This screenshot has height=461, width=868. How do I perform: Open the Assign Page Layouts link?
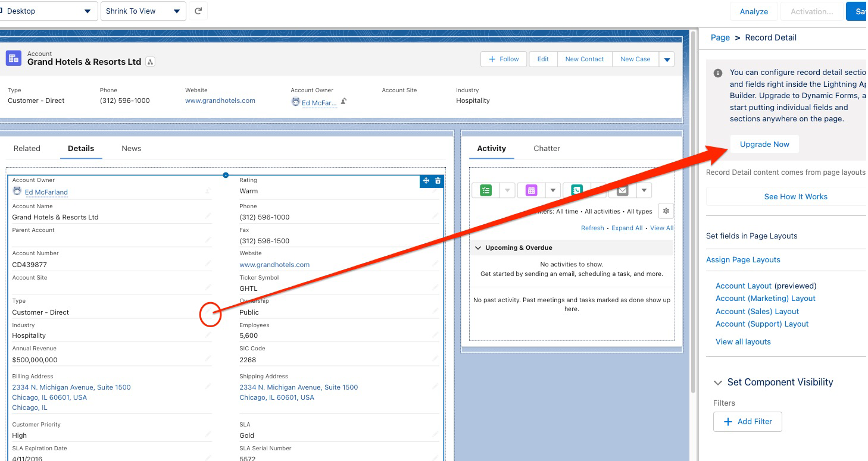coord(743,260)
